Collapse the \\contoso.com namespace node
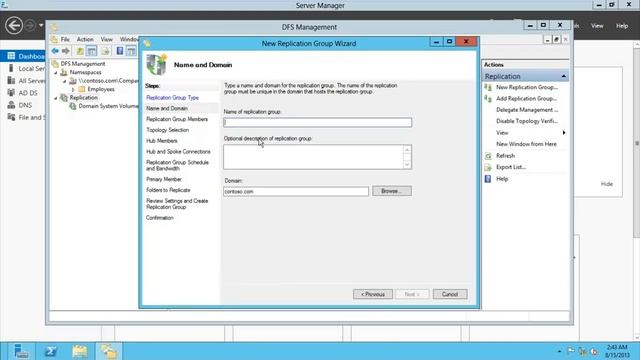640x360 pixels. [x=65, y=81]
